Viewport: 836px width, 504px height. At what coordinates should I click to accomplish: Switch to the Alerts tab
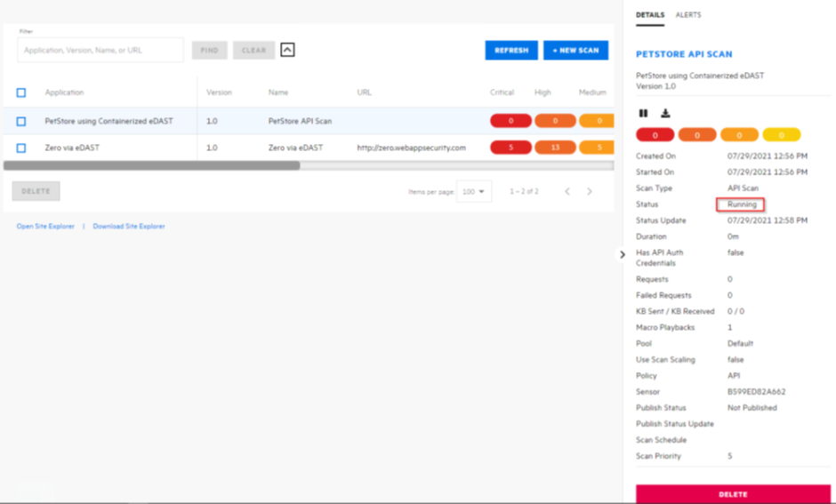pos(688,15)
